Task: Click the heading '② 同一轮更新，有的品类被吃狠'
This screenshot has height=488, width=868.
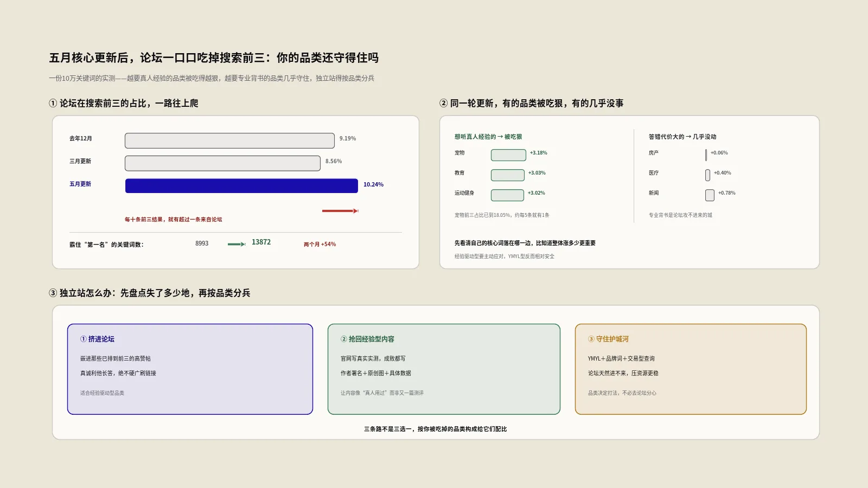Action: pyautogui.click(x=532, y=103)
